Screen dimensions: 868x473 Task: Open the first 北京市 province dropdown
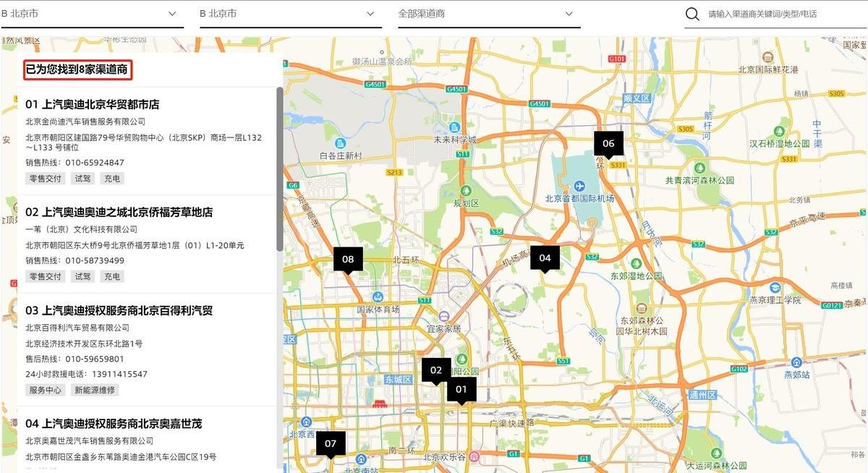[92, 14]
